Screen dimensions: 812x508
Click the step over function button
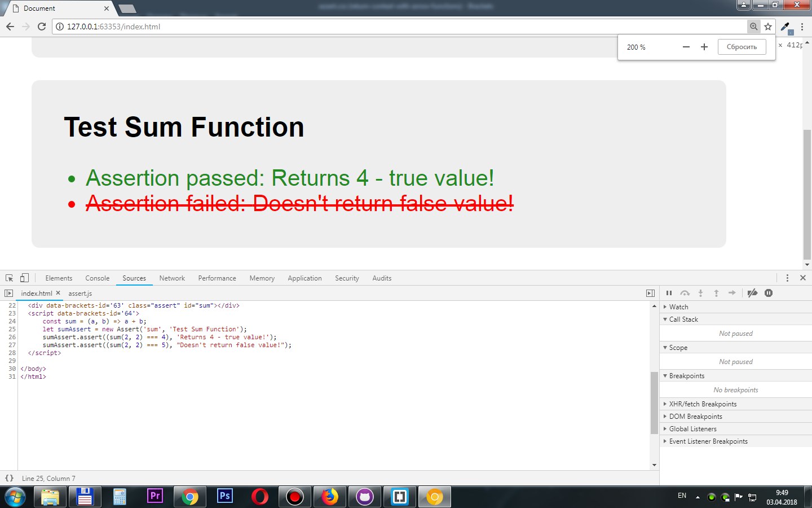tap(685, 293)
